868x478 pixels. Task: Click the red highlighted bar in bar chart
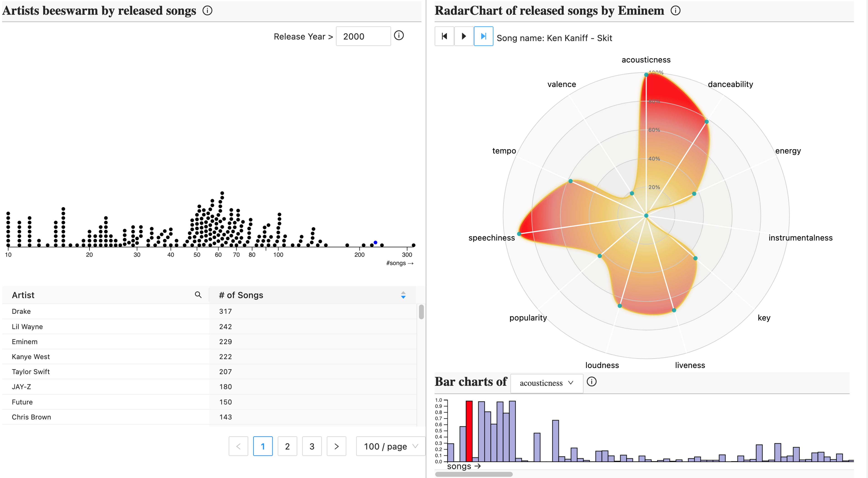pyautogui.click(x=469, y=431)
